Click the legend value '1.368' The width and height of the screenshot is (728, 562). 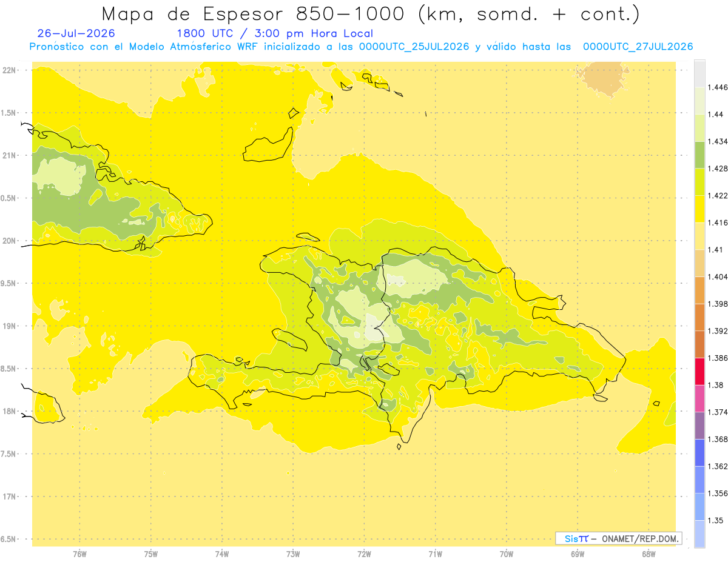pos(719,440)
